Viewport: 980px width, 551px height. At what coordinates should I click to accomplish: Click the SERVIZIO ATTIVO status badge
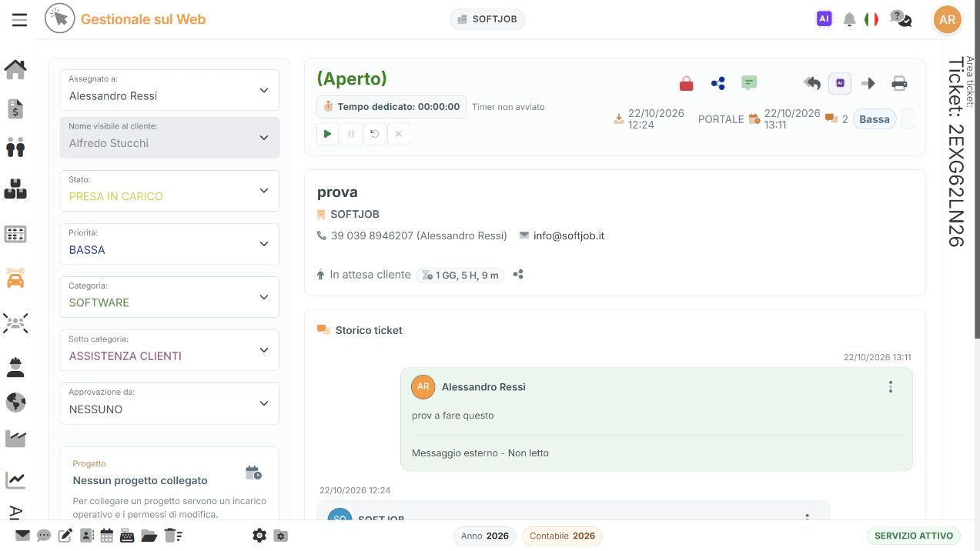point(914,536)
